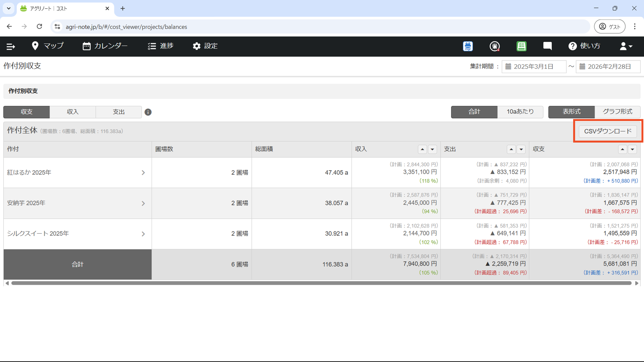Click the table's horizontal scrollbar
644x362 pixels.
[321, 283]
